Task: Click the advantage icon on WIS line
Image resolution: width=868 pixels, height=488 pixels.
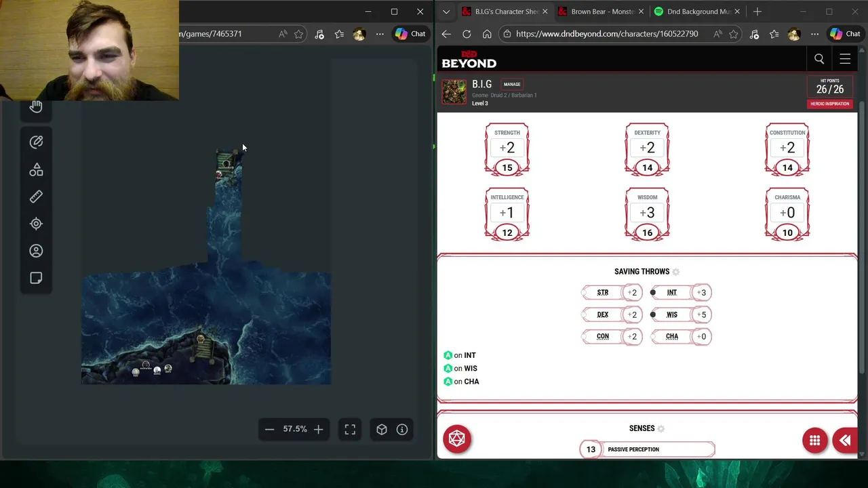Action: [x=448, y=369]
